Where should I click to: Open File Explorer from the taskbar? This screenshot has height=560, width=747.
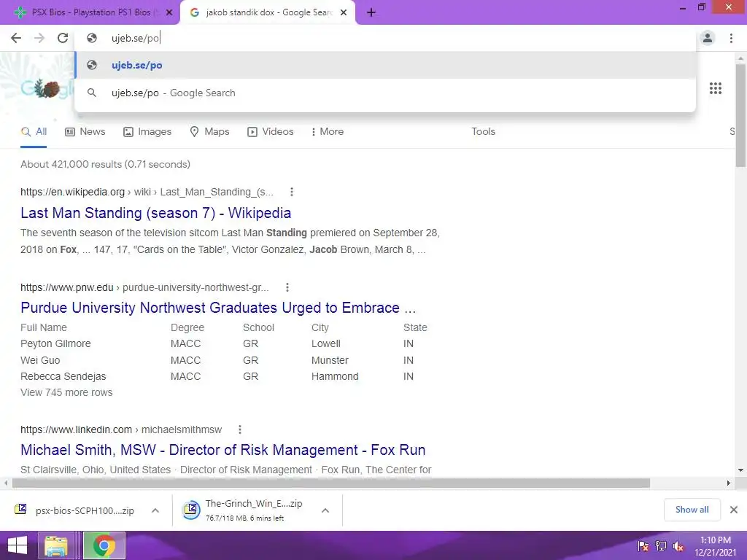[x=55, y=545]
